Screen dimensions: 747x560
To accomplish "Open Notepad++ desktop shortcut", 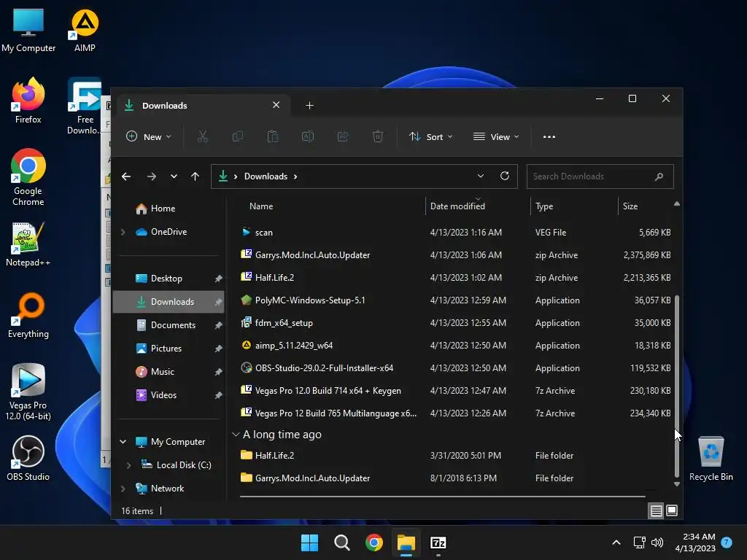I will pos(28,244).
